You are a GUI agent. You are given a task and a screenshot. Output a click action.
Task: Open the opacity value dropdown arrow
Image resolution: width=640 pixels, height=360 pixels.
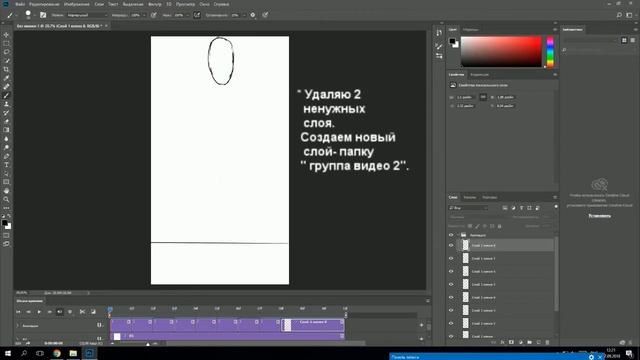(x=144, y=15)
